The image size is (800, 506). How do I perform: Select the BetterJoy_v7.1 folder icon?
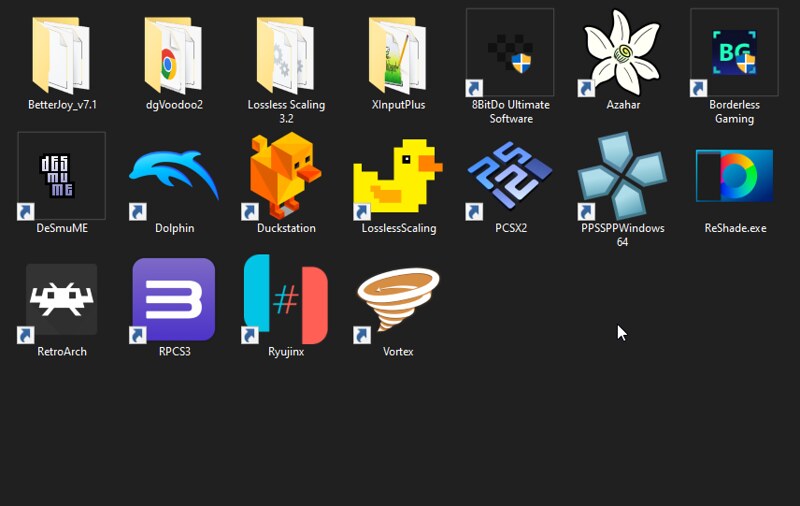tap(61, 55)
